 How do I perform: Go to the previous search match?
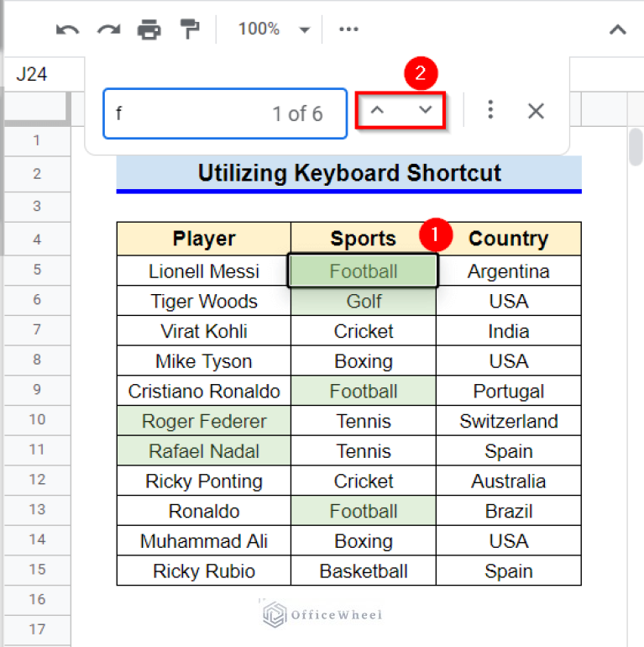pyautogui.click(x=377, y=110)
